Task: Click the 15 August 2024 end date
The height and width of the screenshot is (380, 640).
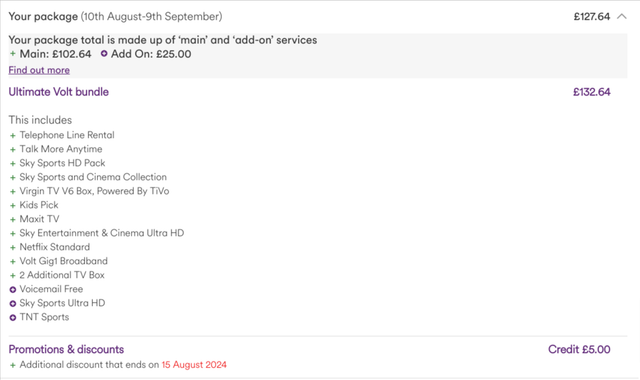Action: tap(194, 365)
